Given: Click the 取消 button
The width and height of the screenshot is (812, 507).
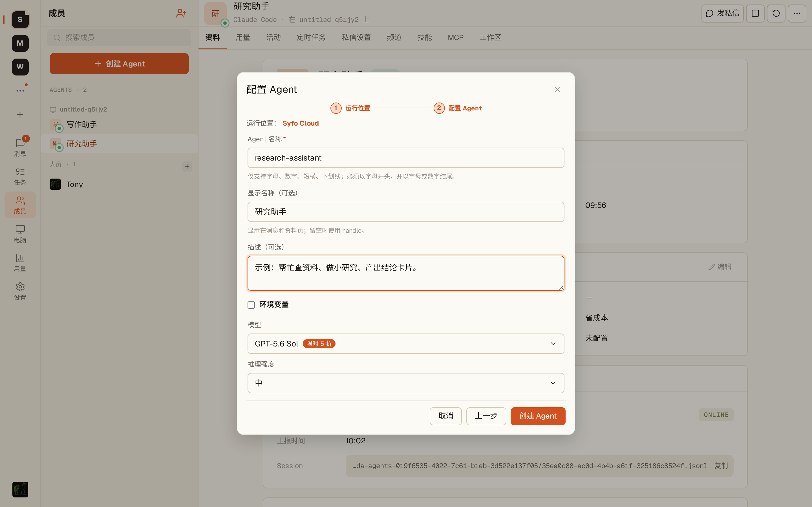Looking at the screenshot, I should pos(445,416).
